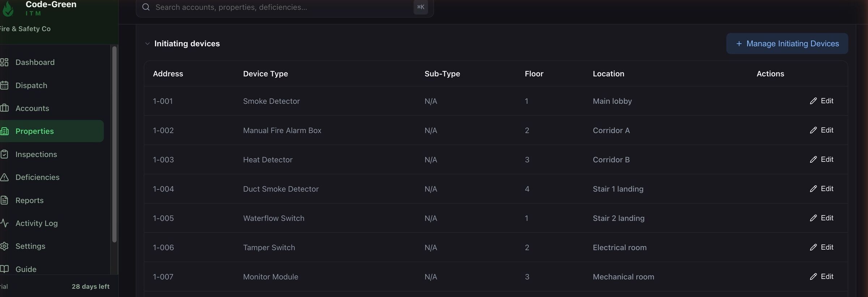The height and width of the screenshot is (297, 868).
Task: Click the search magnifier icon
Action: coord(146,7)
